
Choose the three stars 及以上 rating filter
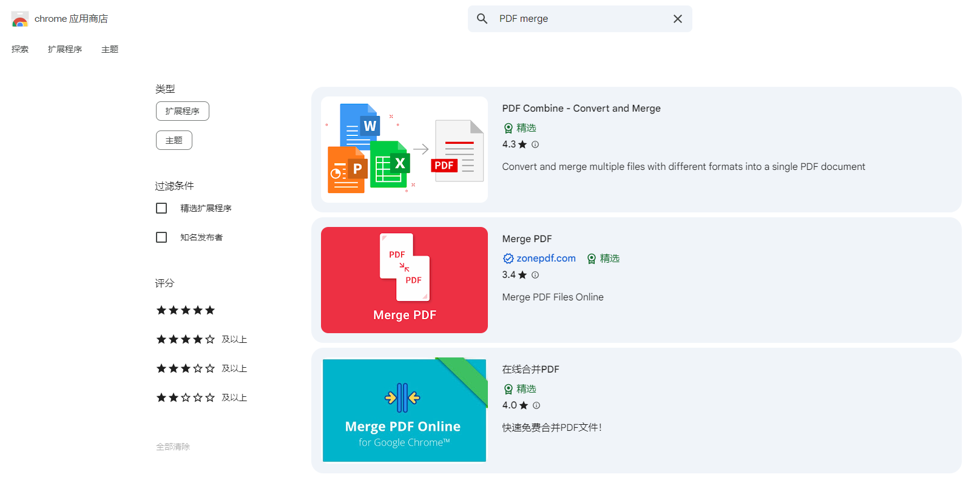pyautogui.click(x=201, y=368)
